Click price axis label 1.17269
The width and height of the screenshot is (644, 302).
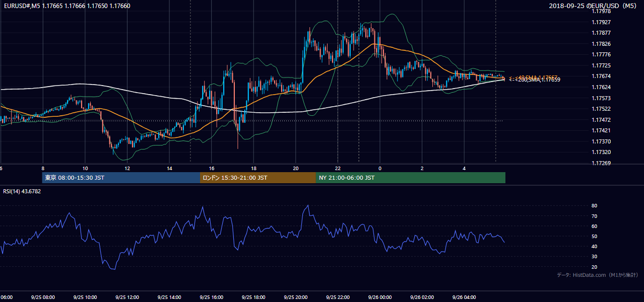601,163
